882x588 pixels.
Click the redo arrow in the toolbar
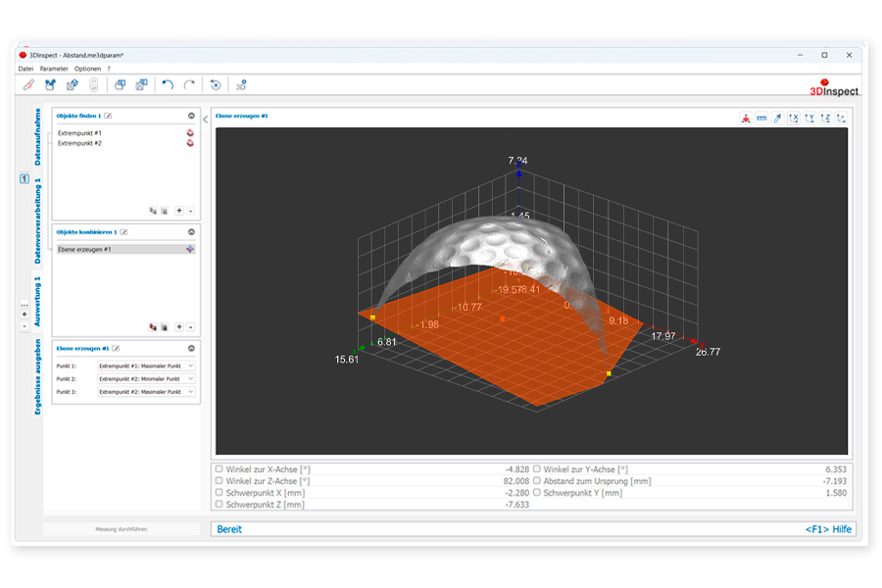pos(189,85)
